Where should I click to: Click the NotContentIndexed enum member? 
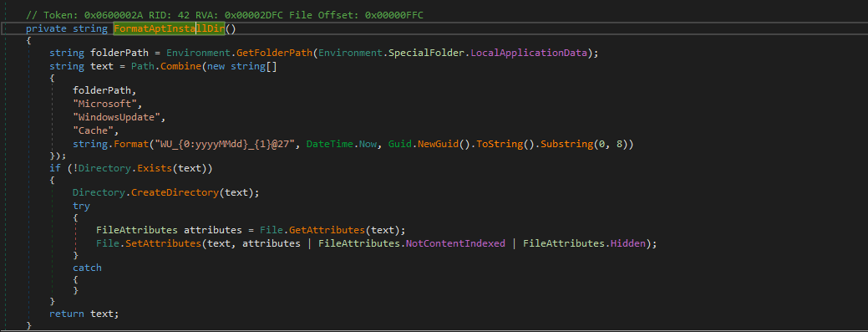[x=455, y=243]
